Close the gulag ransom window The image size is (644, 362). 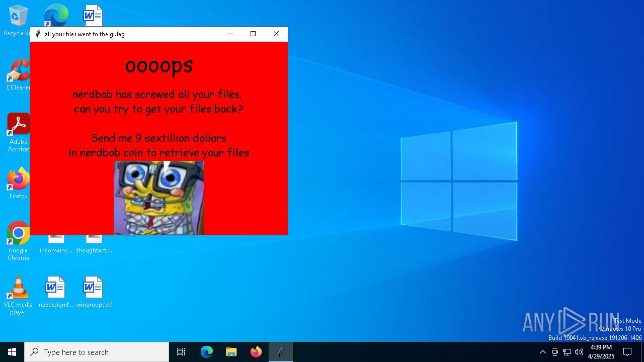(276, 34)
